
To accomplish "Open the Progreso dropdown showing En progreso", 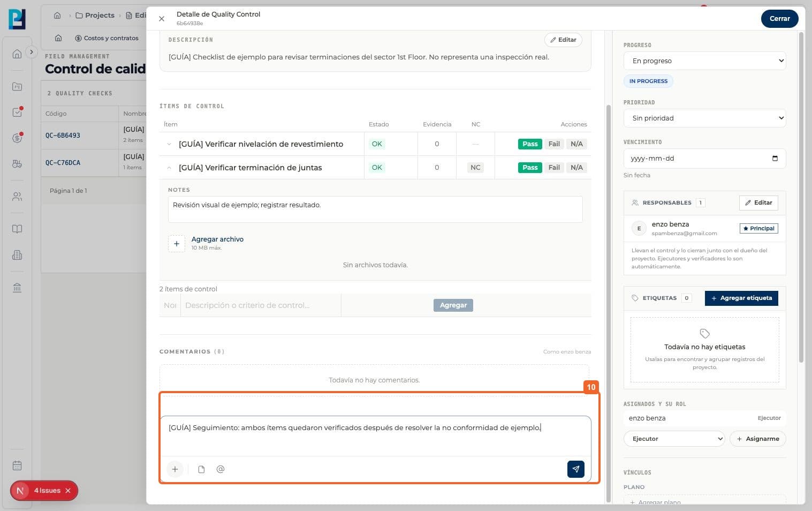I will point(704,61).
